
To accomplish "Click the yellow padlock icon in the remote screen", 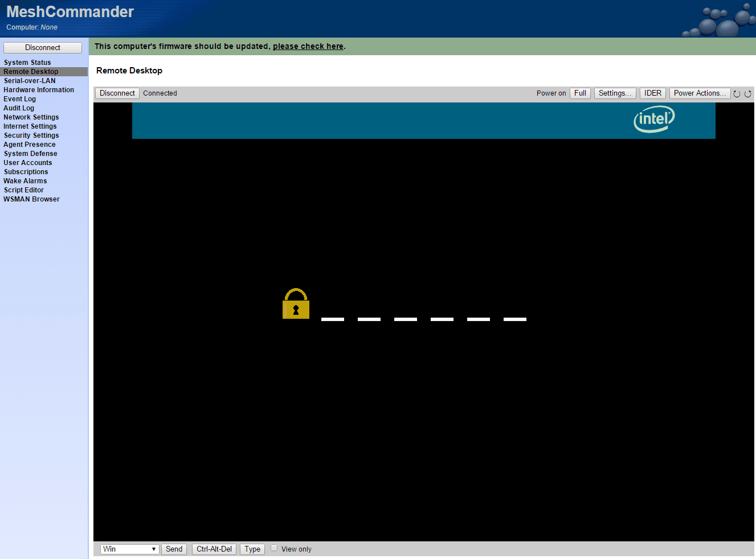I will tap(296, 303).
